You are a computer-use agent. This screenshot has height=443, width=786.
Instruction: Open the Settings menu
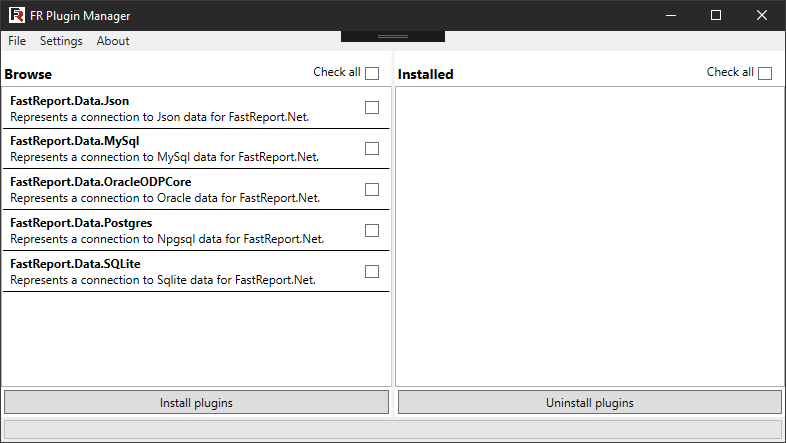click(x=61, y=41)
